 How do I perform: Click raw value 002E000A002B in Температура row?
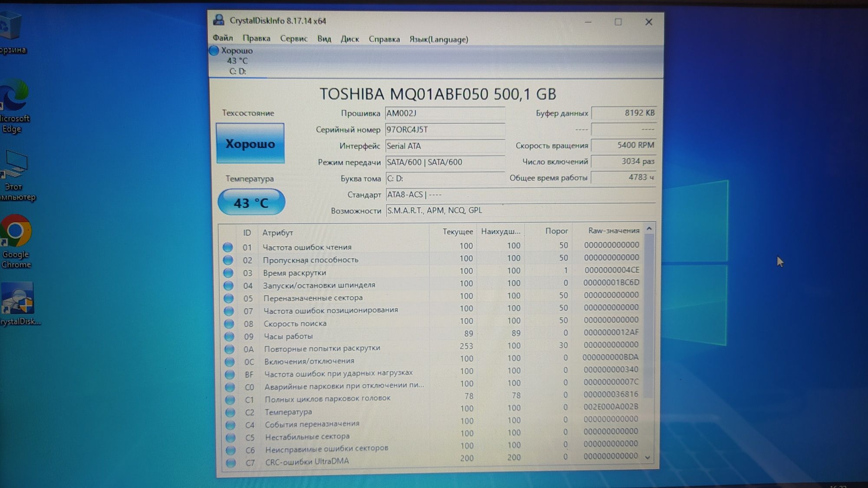click(x=611, y=407)
